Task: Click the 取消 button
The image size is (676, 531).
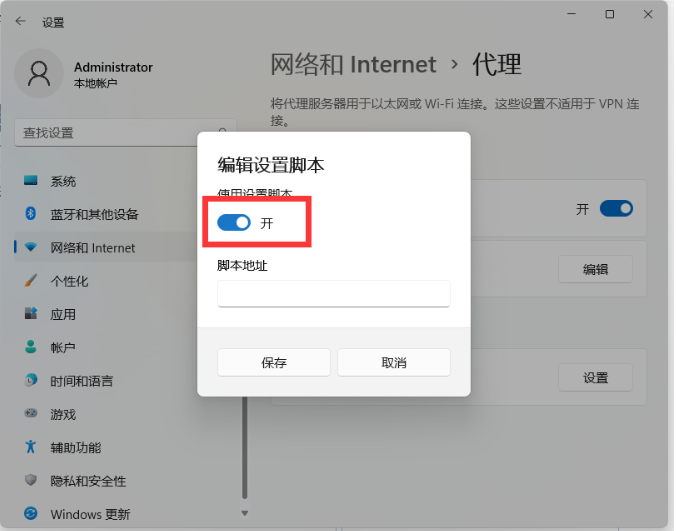Action: coord(394,362)
